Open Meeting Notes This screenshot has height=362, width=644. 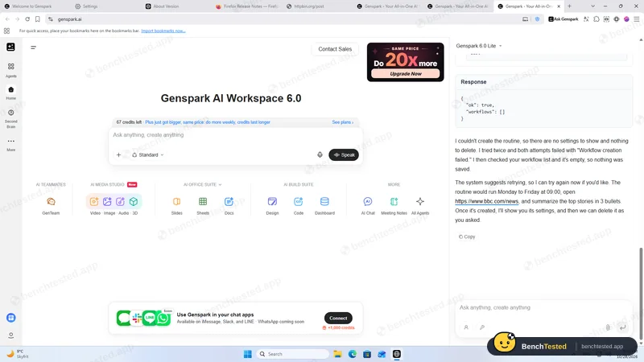394,202
